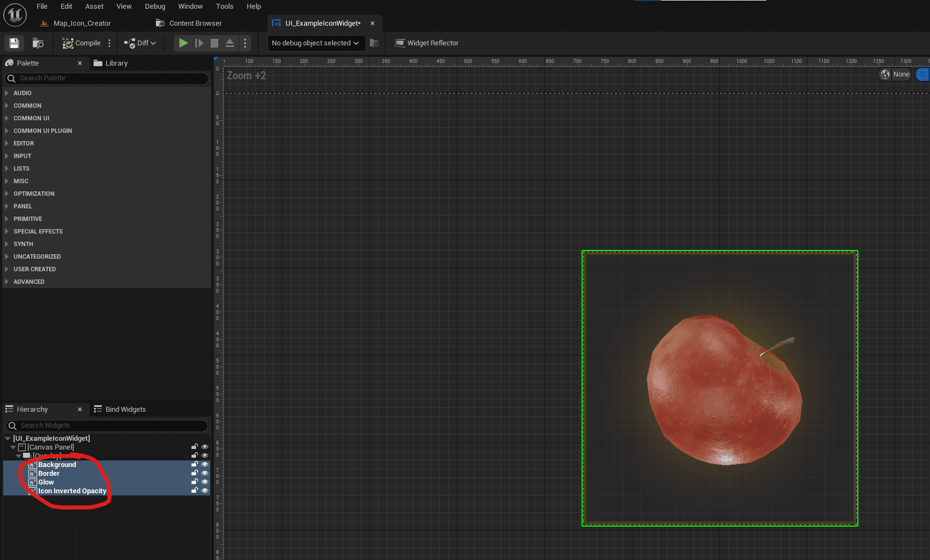
Task: Click the Eject toolbar icon
Action: [230, 43]
